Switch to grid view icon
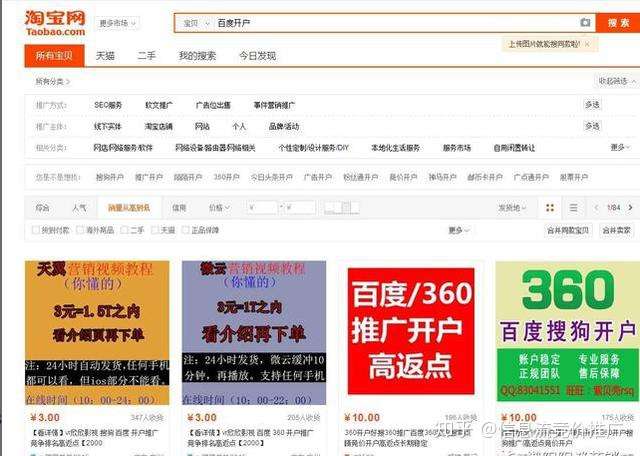640x456 pixels. [x=550, y=208]
